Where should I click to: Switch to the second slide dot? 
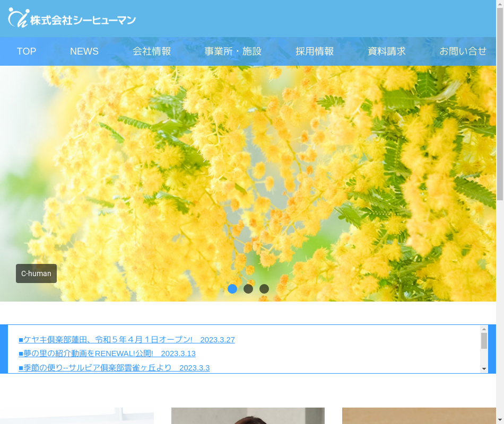(248, 289)
